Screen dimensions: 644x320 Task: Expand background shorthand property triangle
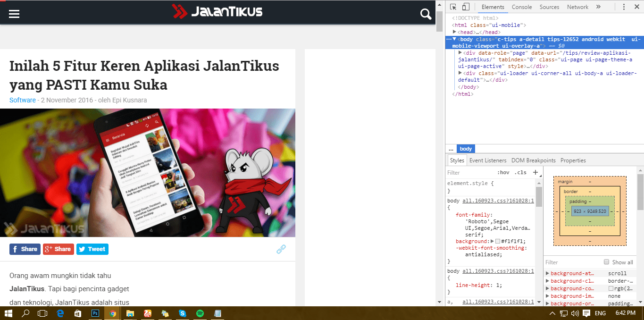pyautogui.click(x=492, y=241)
